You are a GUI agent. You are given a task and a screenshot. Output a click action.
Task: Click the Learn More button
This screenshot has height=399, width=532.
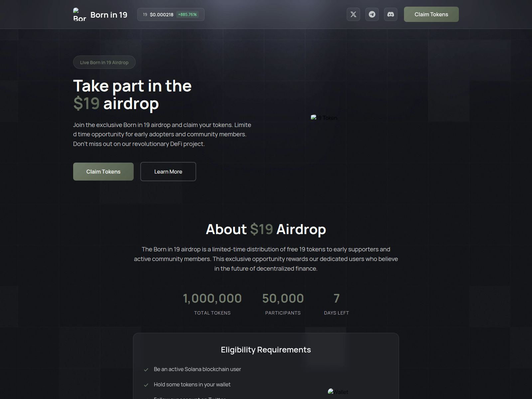click(168, 172)
